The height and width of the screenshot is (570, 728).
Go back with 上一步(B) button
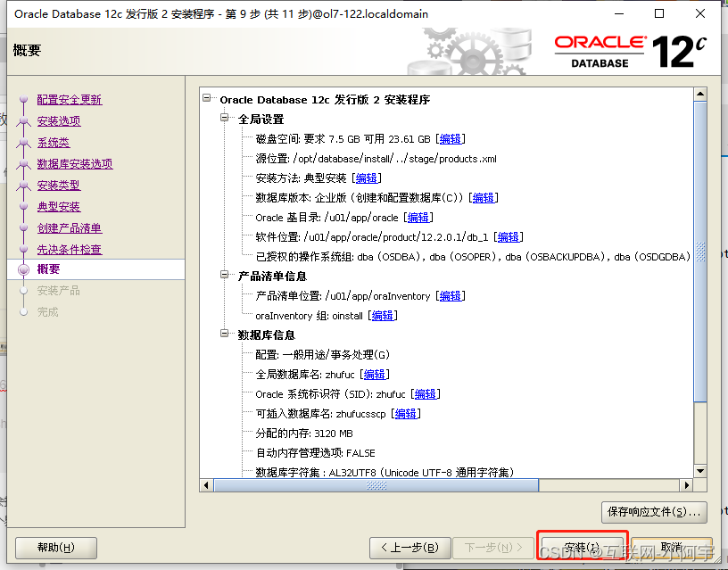(x=410, y=548)
